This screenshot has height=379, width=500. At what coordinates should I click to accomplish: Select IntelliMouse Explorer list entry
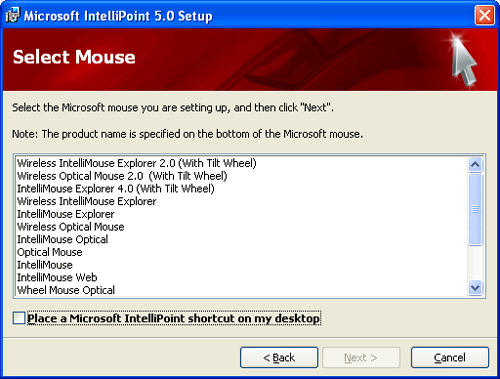click(x=66, y=214)
